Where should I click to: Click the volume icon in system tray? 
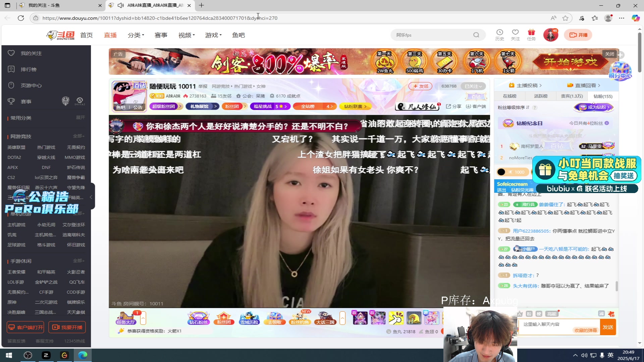pos(584,355)
